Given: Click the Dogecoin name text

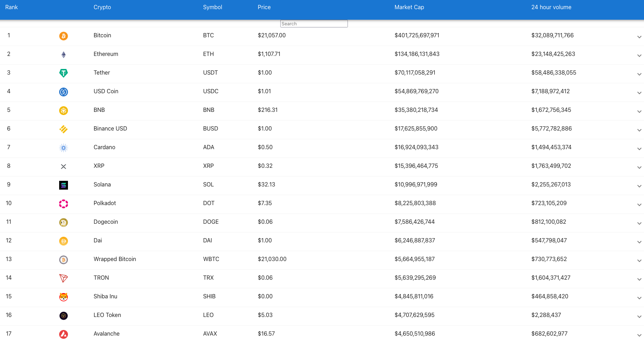Looking at the screenshot, I should (x=106, y=222).
